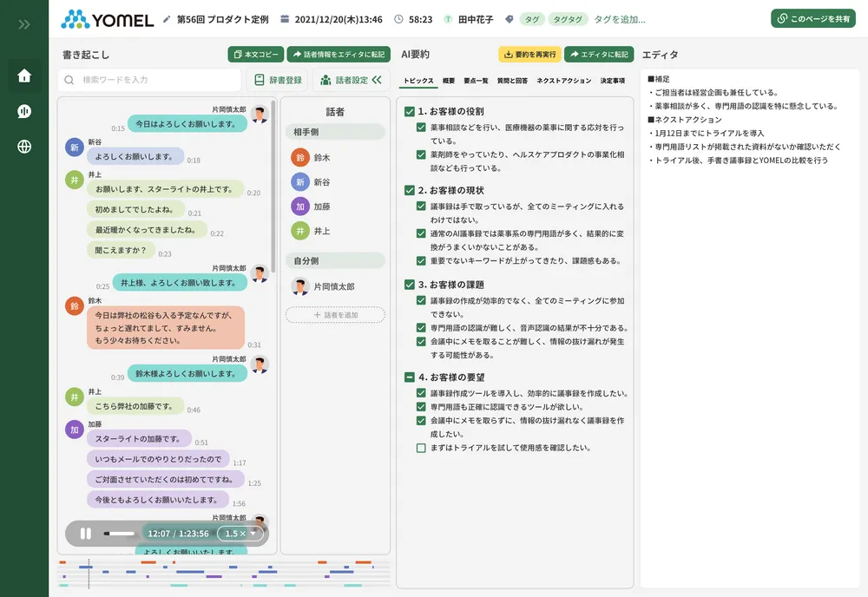Open the transcript chat icon in the sidebar

pyautogui.click(x=24, y=111)
